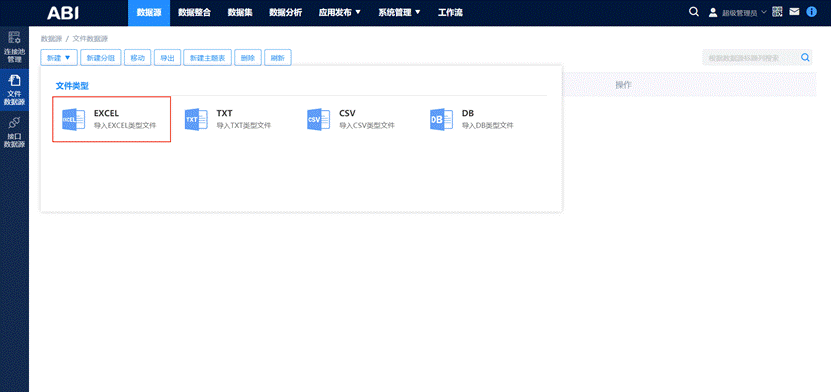
Task: Click the 刷新 button
Action: click(x=278, y=58)
